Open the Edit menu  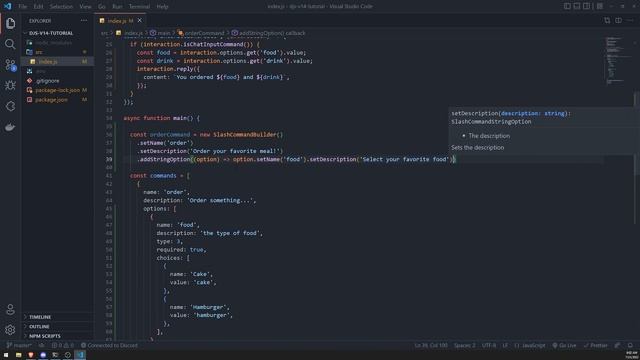[x=38, y=7]
